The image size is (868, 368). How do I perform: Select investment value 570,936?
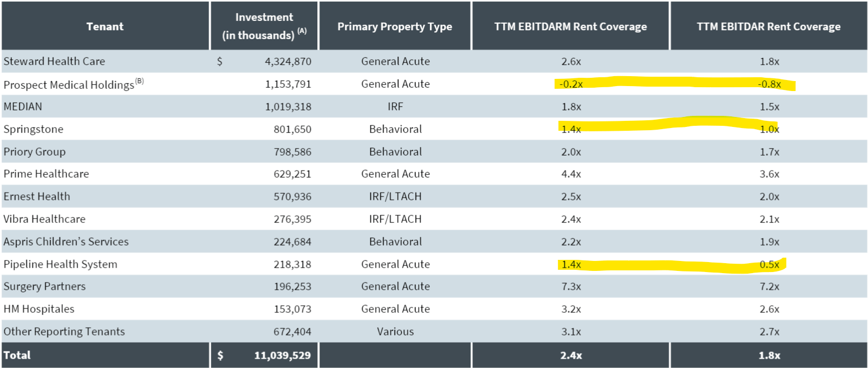292,196
